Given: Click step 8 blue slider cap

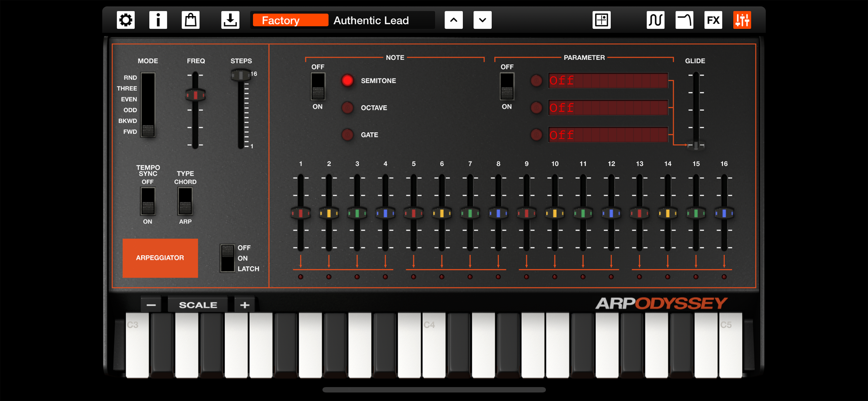Looking at the screenshot, I should (x=498, y=213).
